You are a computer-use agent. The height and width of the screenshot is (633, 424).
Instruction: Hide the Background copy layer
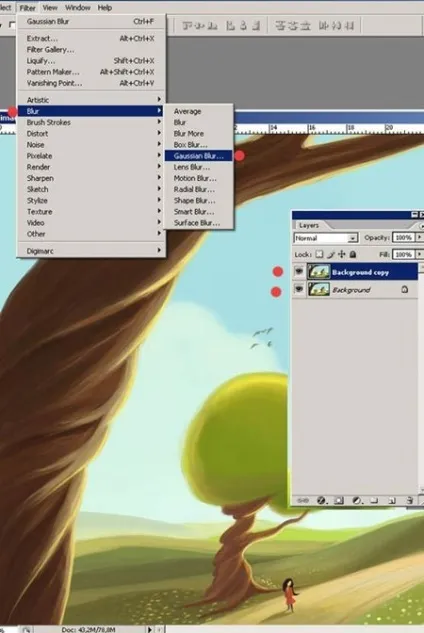click(x=299, y=272)
